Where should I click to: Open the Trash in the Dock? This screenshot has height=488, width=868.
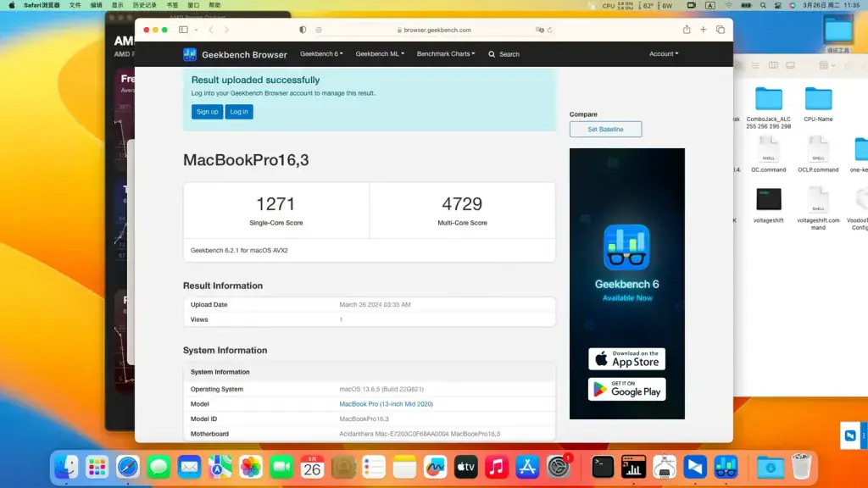click(x=801, y=467)
